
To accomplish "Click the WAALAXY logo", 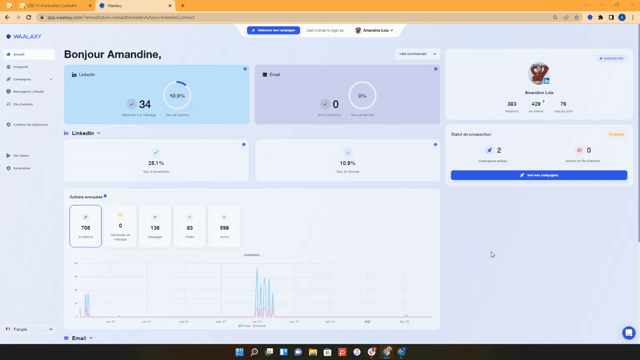I will [x=24, y=36].
